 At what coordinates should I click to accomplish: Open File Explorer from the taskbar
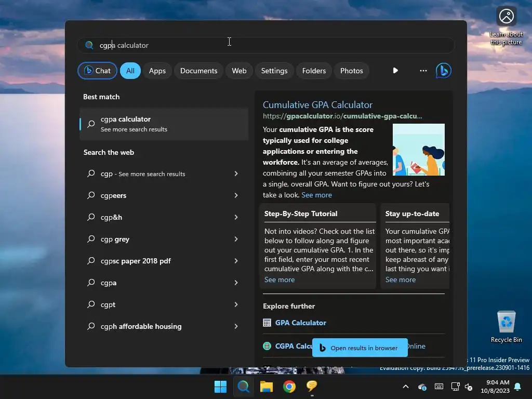tap(267, 387)
